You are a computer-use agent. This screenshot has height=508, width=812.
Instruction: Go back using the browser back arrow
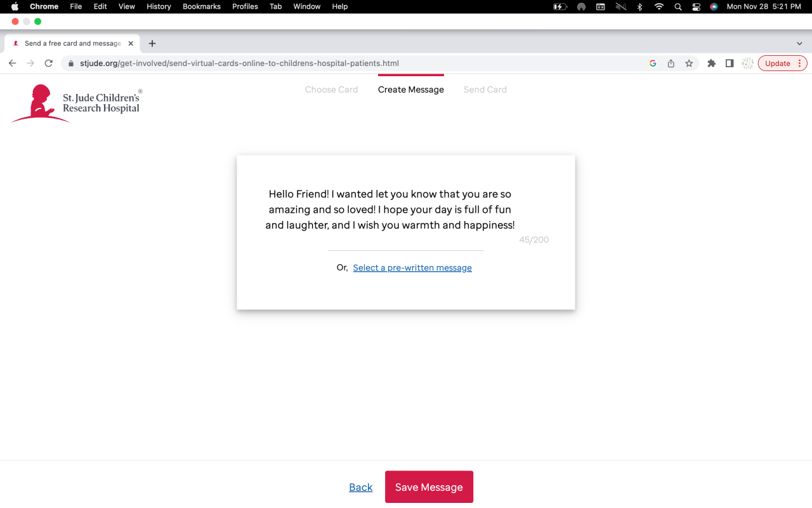(x=12, y=63)
